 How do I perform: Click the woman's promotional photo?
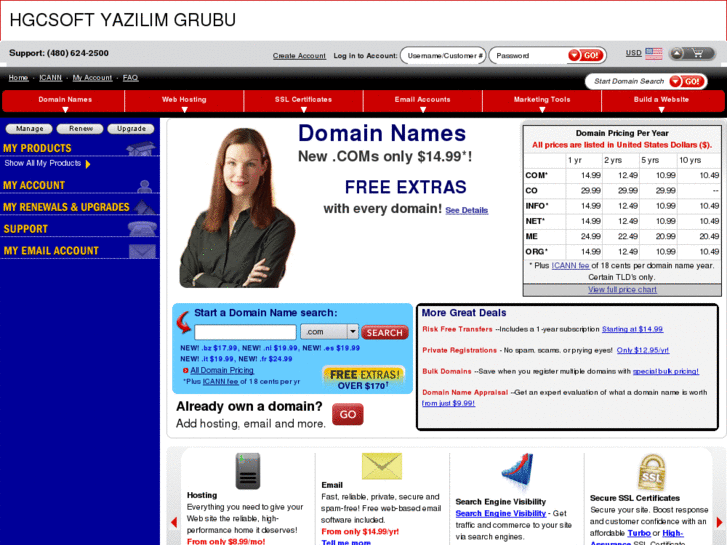point(237,208)
